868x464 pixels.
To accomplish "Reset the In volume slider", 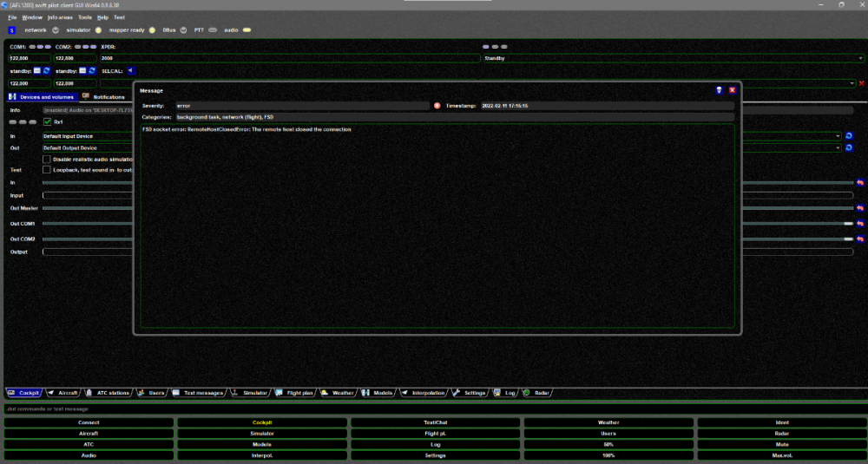I will click(860, 183).
